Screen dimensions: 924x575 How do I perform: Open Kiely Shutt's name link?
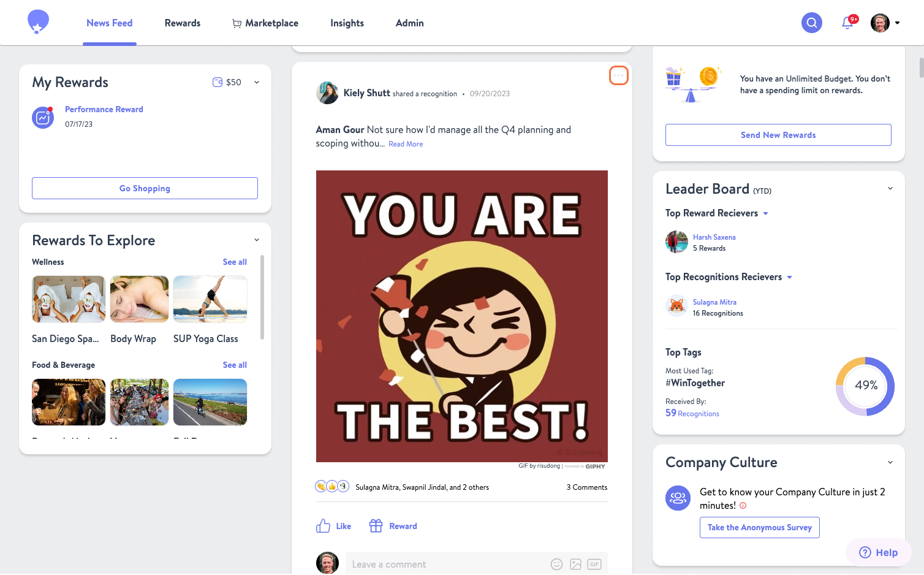(x=366, y=93)
